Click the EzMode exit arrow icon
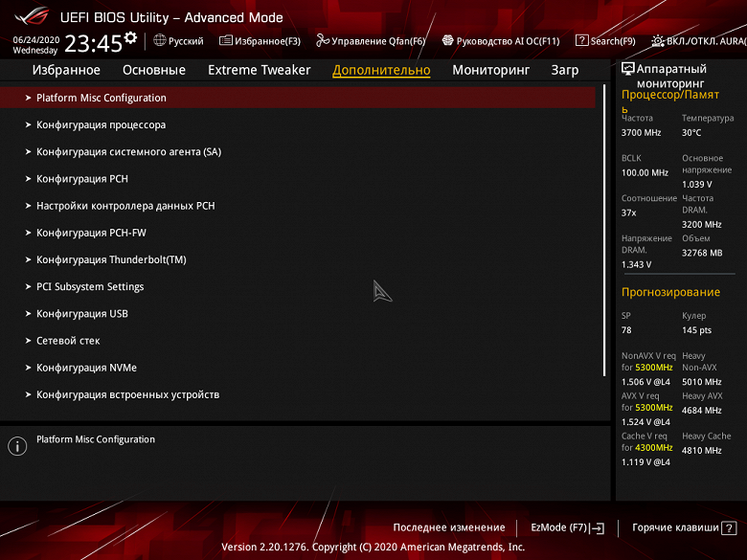 point(598,528)
